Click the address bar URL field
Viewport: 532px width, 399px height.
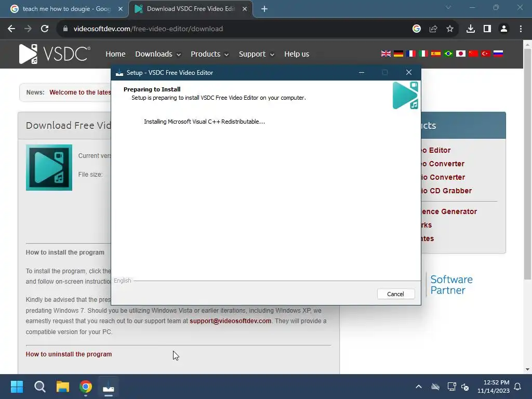(237, 29)
